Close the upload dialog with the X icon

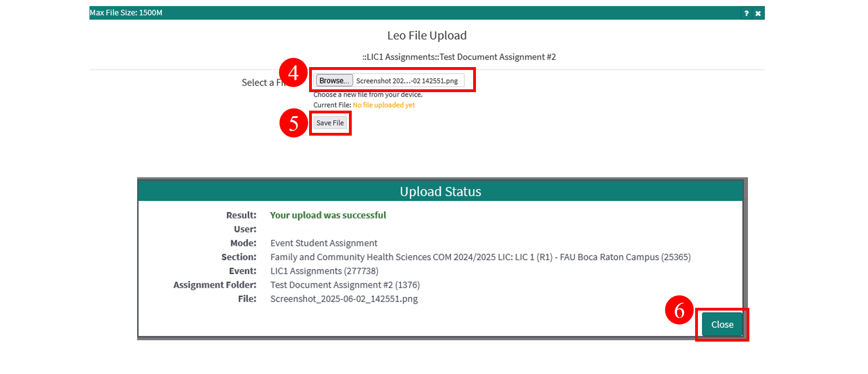click(758, 13)
